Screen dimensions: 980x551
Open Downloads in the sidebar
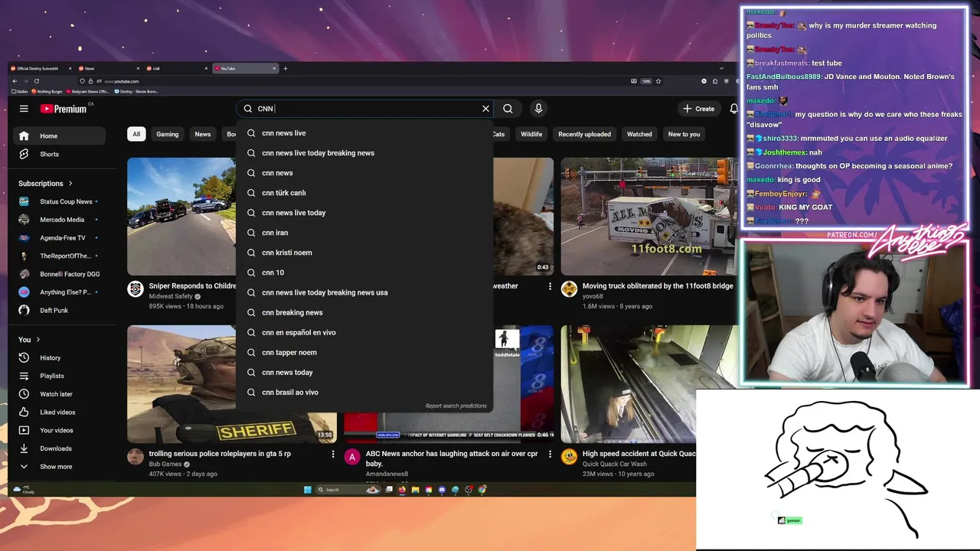58,448
